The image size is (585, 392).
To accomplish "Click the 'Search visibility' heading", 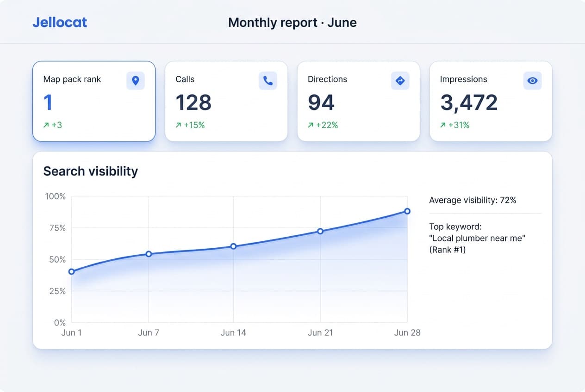I will pyautogui.click(x=91, y=171).
